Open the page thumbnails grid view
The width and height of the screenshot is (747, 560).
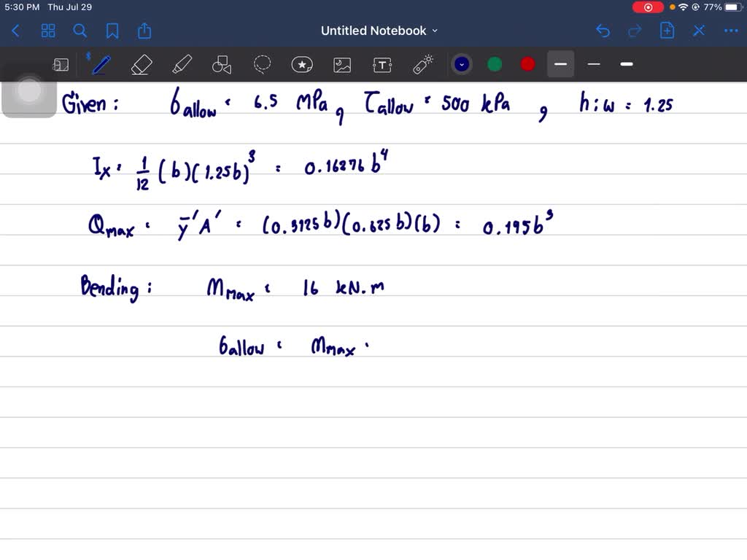(47, 31)
